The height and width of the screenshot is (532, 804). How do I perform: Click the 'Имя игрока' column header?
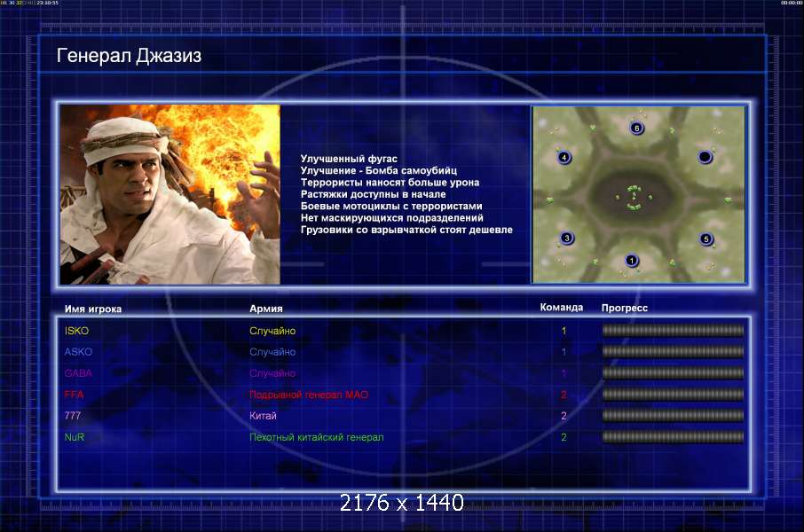click(x=93, y=309)
